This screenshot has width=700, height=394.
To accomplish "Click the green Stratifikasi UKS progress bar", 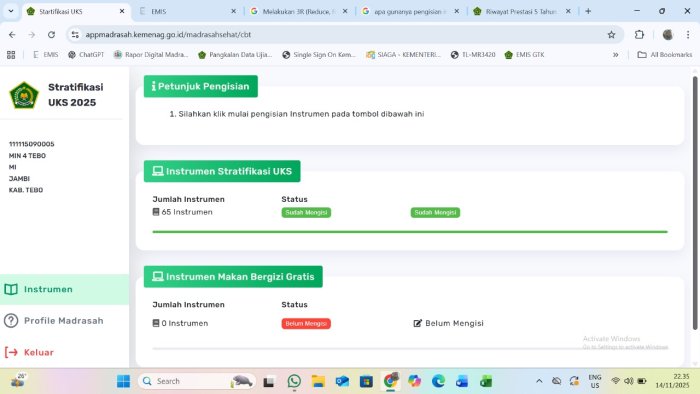I will [410, 232].
